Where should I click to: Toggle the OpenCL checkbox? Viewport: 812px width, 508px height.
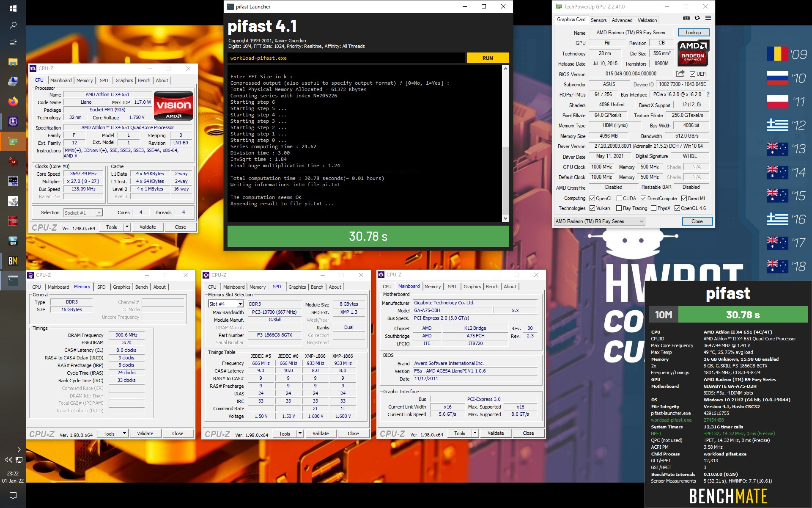click(x=593, y=199)
